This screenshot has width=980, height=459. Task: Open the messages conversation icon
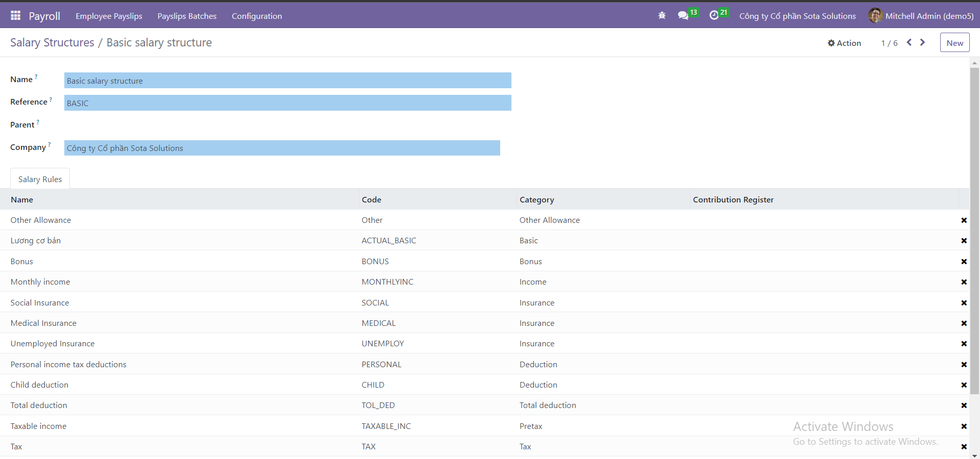click(683, 16)
